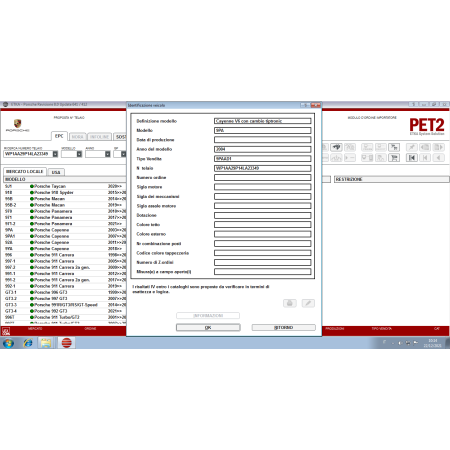Image resolution: width=450 pixels, height=450 pixels.
Task: Confirm the dialog with OK button
Action: tap(208, 328)
